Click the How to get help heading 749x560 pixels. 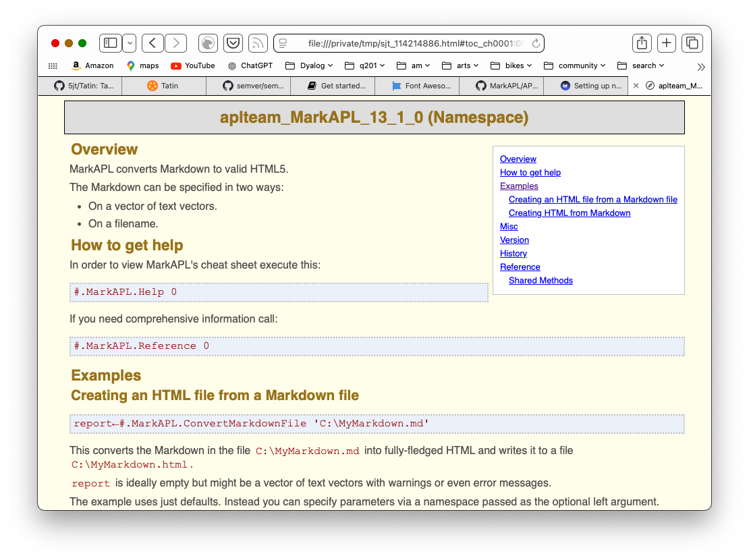point(127,245)
